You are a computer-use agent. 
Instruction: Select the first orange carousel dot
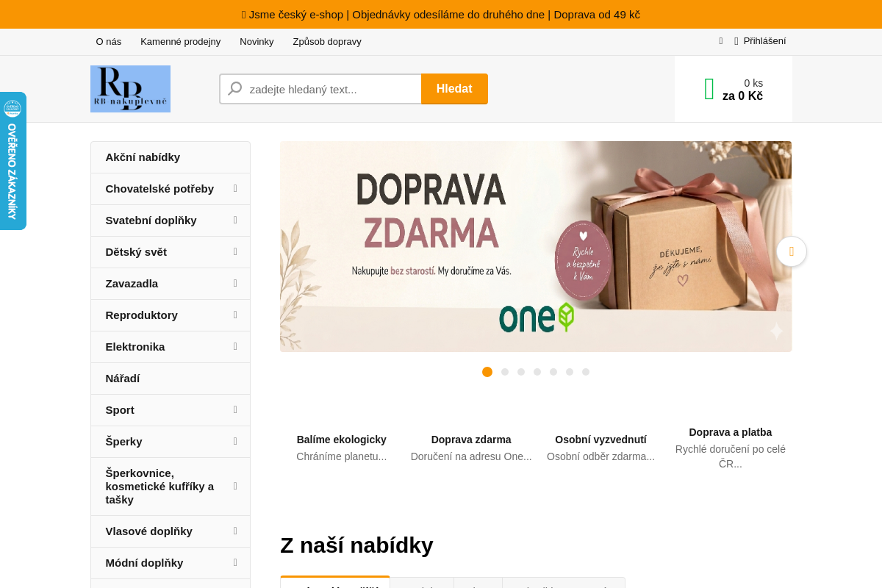pyautogui.click(x=487, y=372)
